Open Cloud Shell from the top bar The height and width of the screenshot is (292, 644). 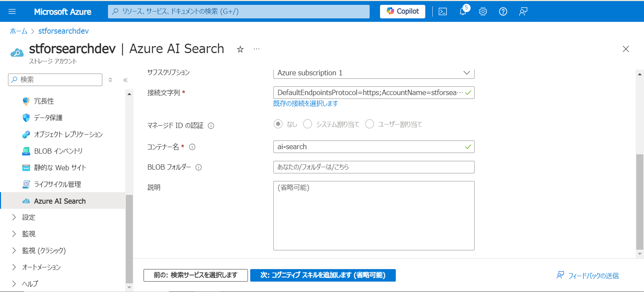tap(443, 12)
